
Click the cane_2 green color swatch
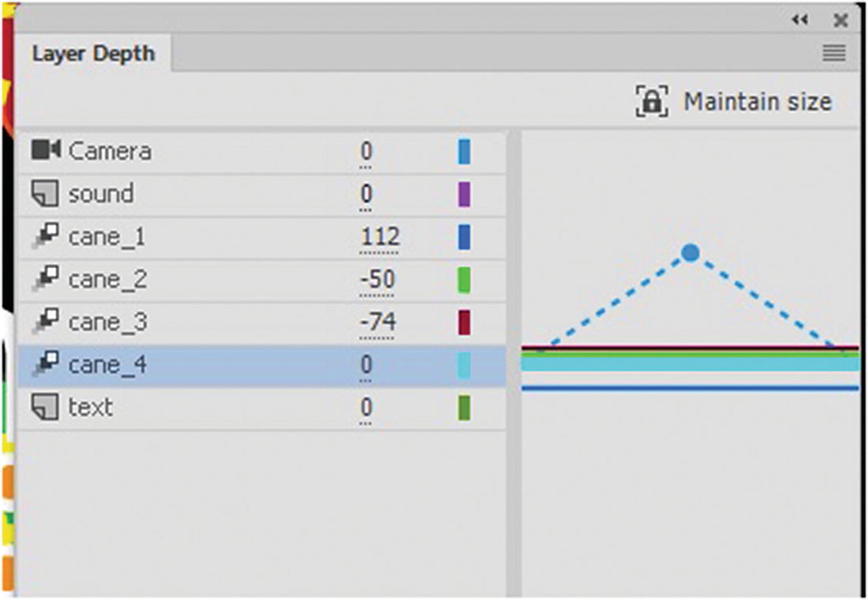(464, 279)
